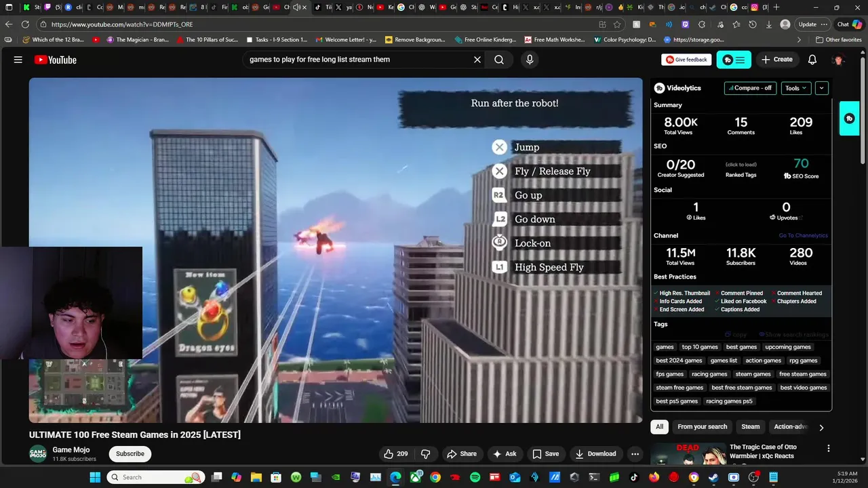Open the Color Psychology bookmark

pos(624,40)
